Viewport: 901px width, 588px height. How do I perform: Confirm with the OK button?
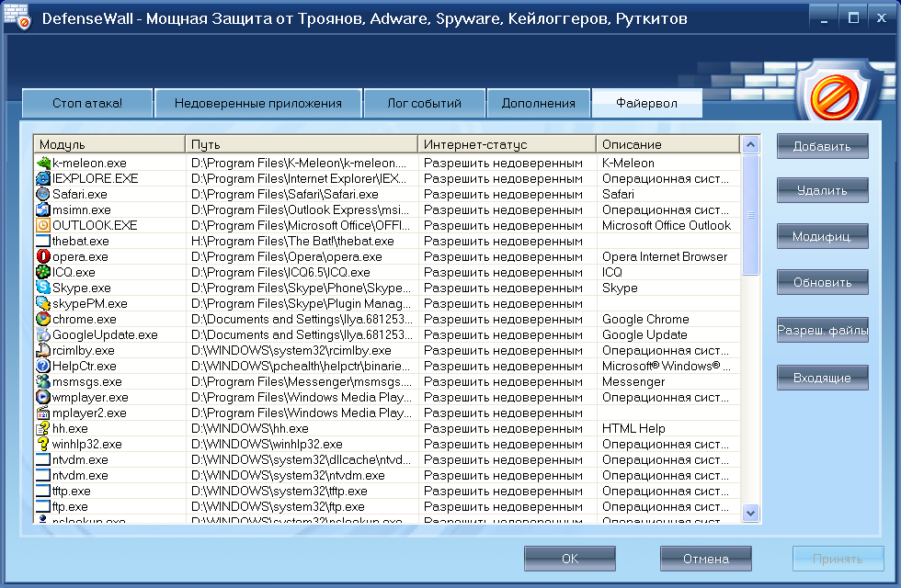pyautogui.click(x=569, y=559)
